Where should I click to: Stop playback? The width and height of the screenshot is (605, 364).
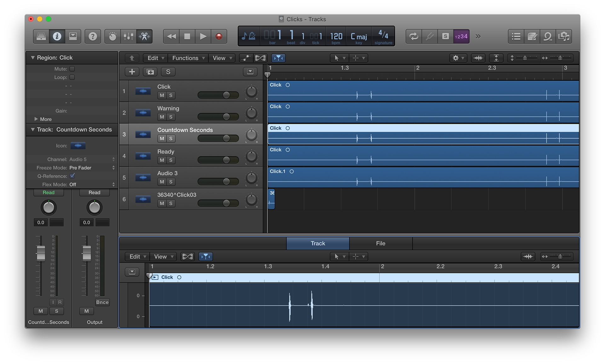pyautogui.click(x=187, y=37)
